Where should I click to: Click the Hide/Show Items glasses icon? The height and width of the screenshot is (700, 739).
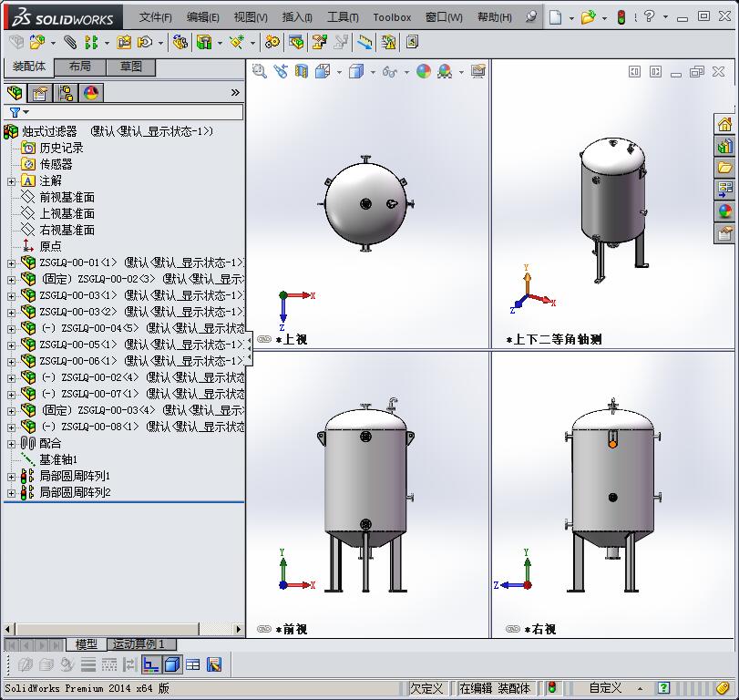[389, 71]
